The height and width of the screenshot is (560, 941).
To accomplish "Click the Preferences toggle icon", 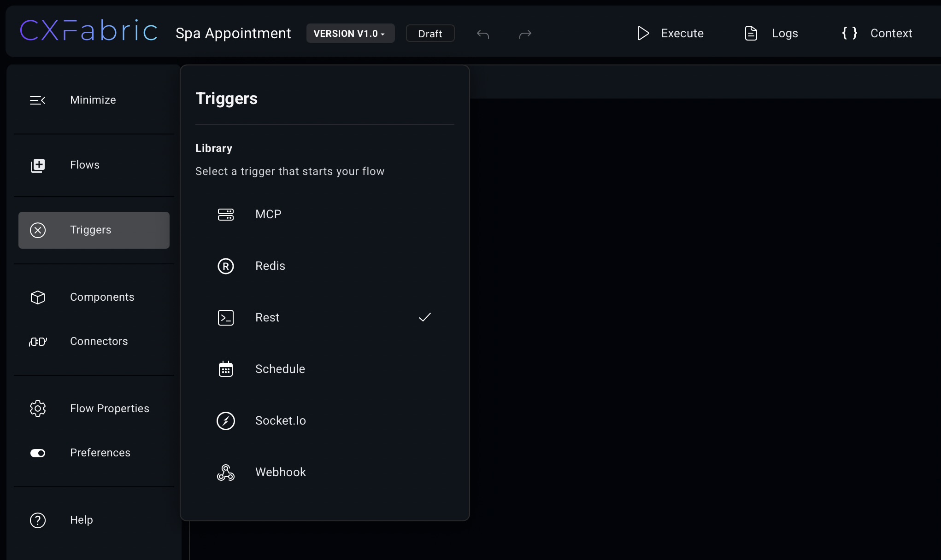I will pyautogui.click(x=38, y=453).
